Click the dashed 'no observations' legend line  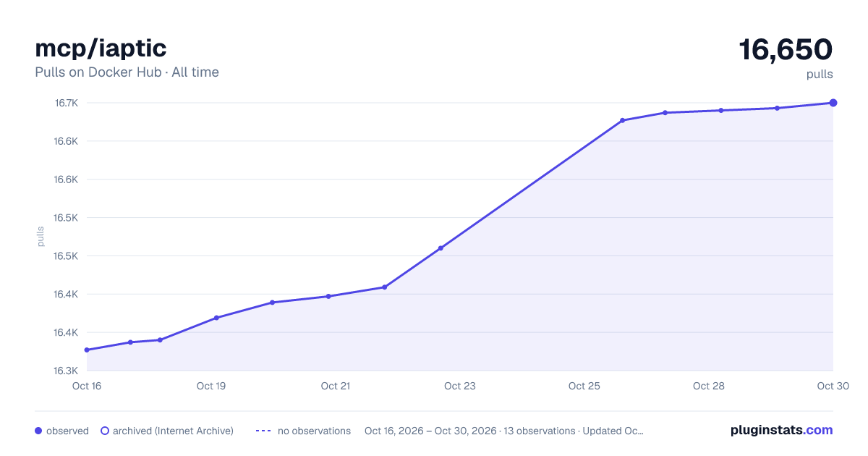pyautogui.click(x=263, y=431)
